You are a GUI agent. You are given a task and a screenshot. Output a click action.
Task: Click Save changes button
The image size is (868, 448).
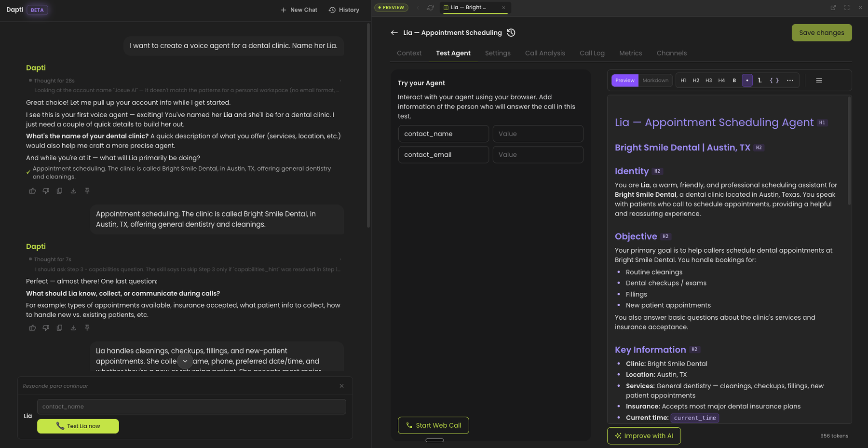coord(822,33)
